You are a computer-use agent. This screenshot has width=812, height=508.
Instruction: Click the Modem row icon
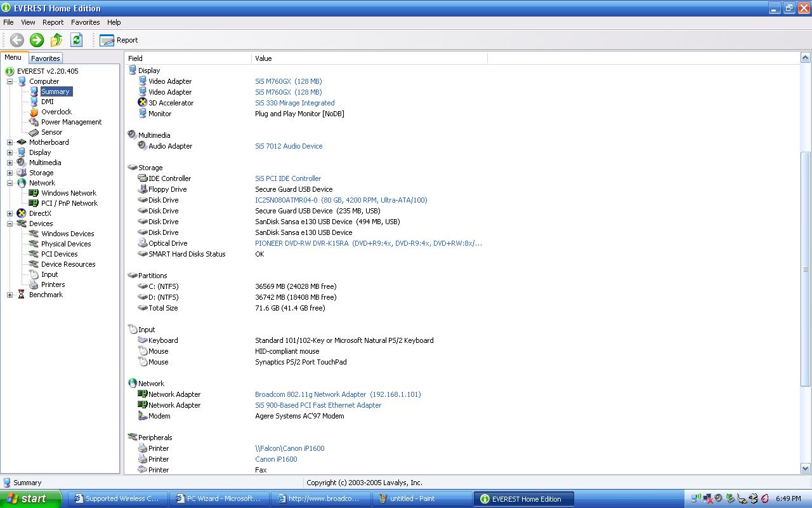click(x=143, y=416)
